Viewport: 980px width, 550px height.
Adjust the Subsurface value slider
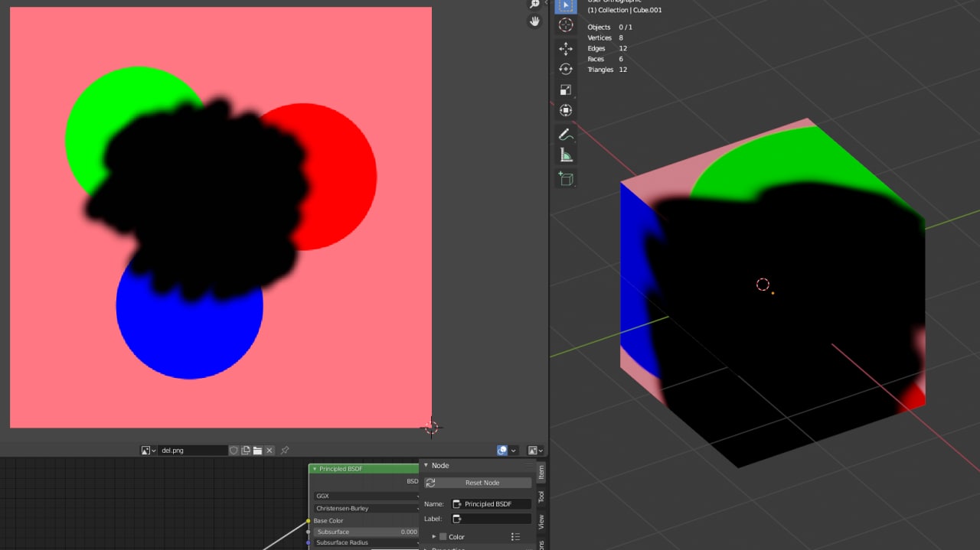pos(367,532)
